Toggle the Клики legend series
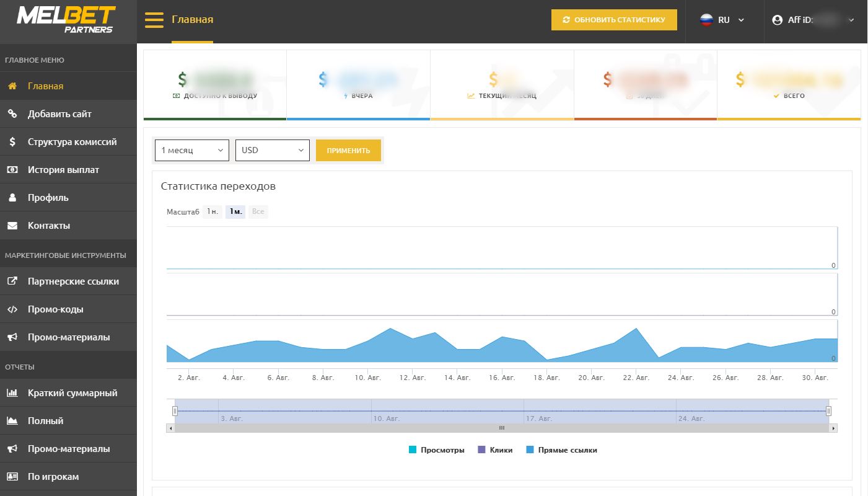 tap(495, 450)
